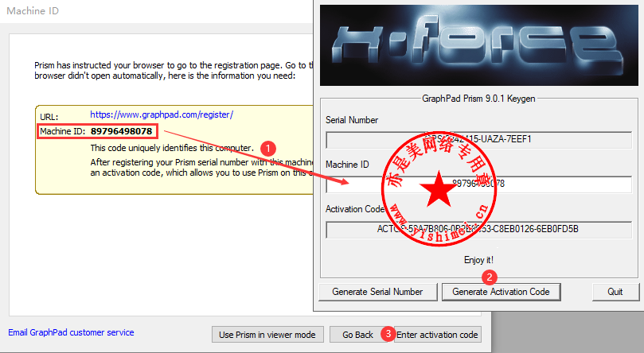644x353 pixels.
Task: Click the Enter activation code button
Action: coord(437,335)
